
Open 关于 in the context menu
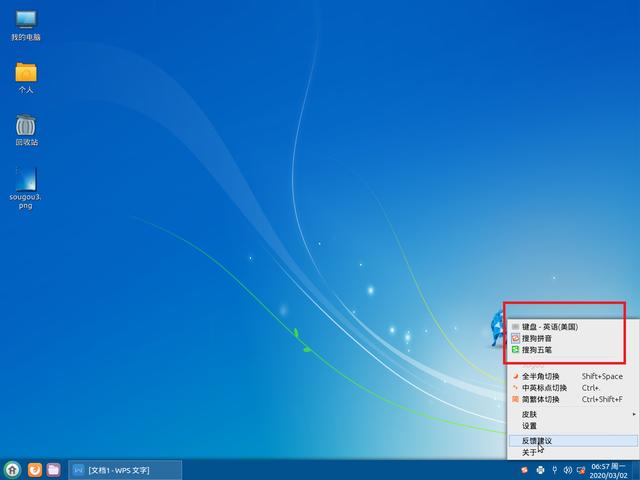pos(573,452)
